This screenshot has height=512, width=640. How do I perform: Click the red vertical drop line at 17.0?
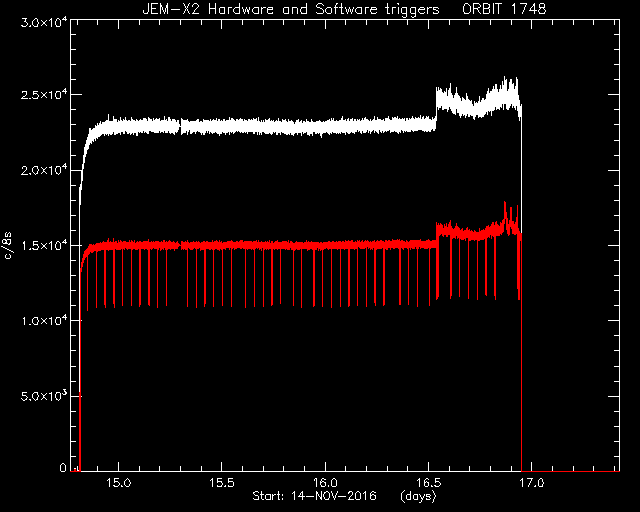521,351
